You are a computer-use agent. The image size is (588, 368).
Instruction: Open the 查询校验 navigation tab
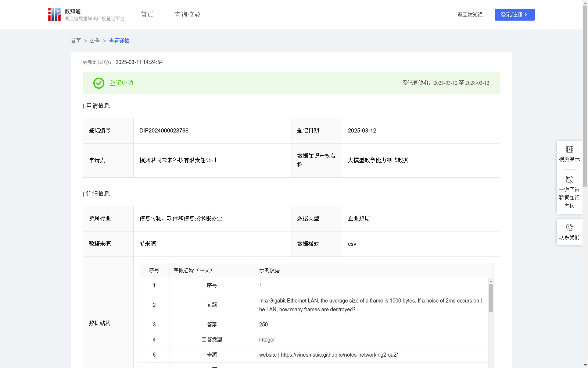point(187,15)
